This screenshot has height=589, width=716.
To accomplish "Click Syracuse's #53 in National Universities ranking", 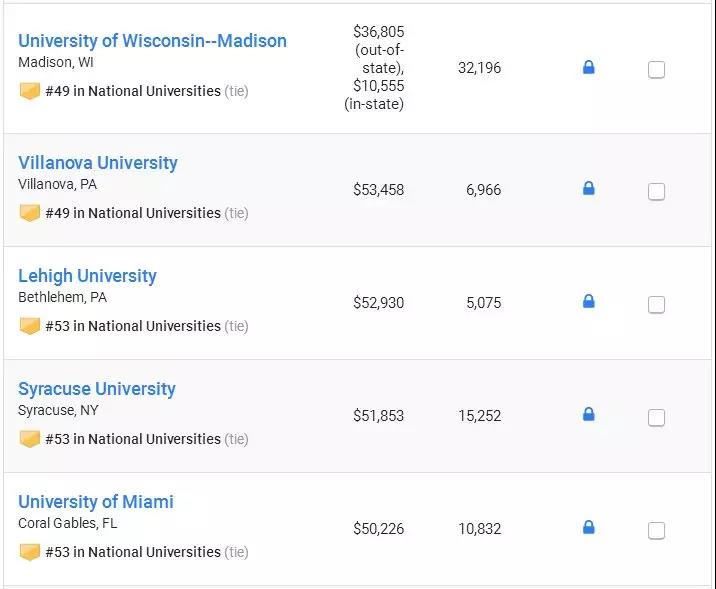I will [132, 439].
